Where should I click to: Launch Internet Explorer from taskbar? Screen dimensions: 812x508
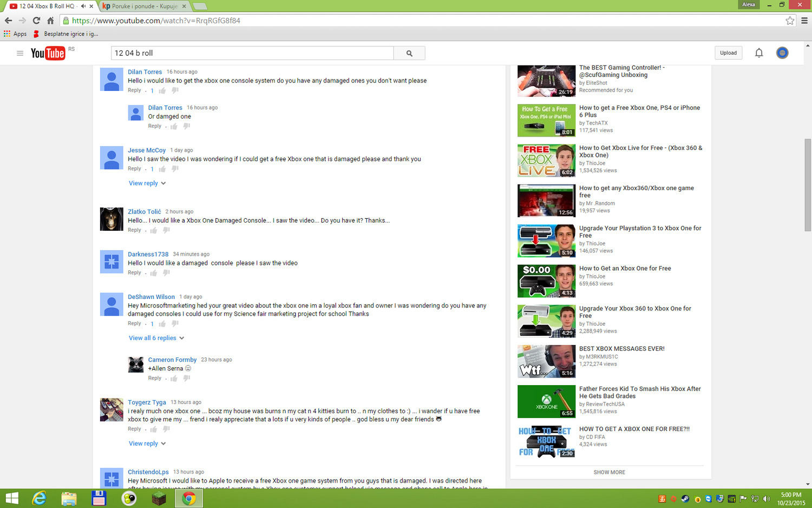40,498
